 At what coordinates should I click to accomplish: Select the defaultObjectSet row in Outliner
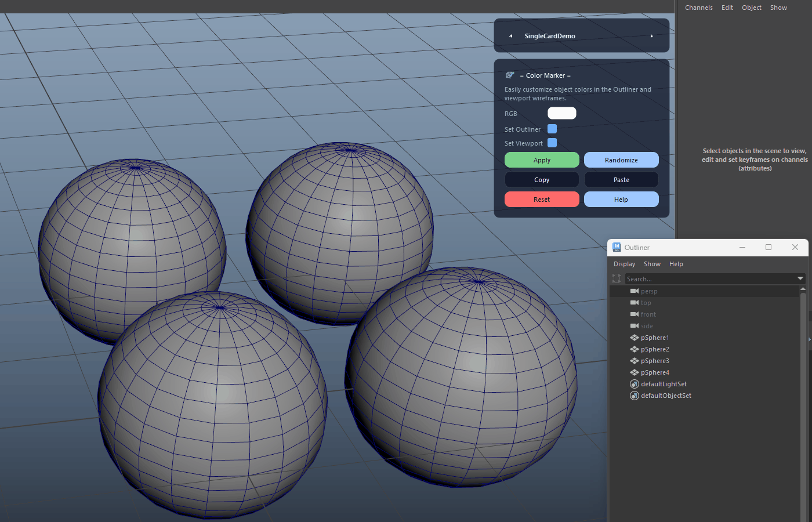point(704,396)
